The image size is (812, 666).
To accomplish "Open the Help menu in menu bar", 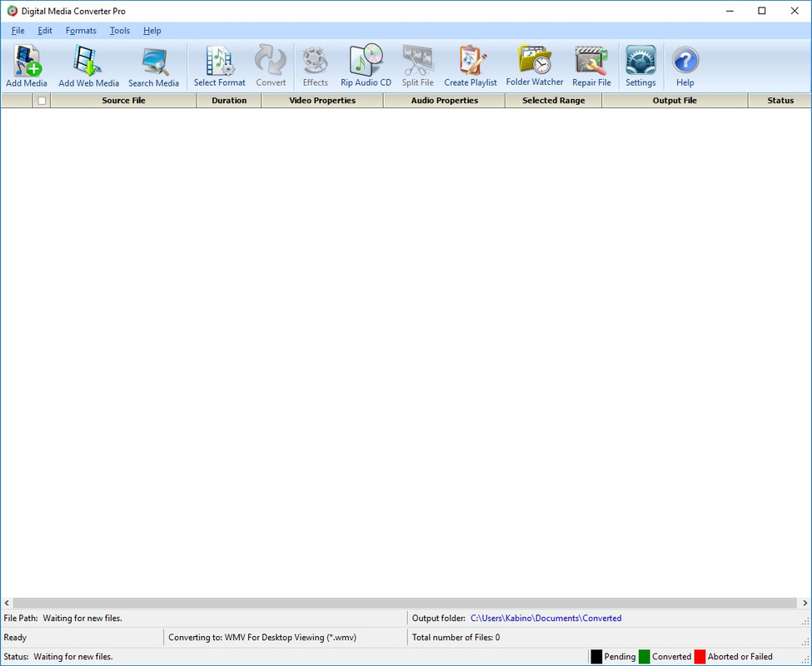I will pos(152,31).
